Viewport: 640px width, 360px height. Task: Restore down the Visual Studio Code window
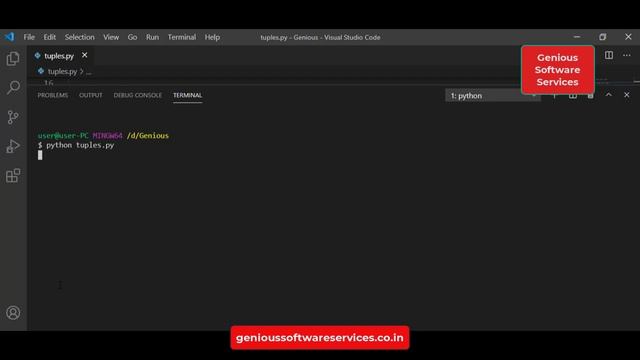tap(602, 37)
